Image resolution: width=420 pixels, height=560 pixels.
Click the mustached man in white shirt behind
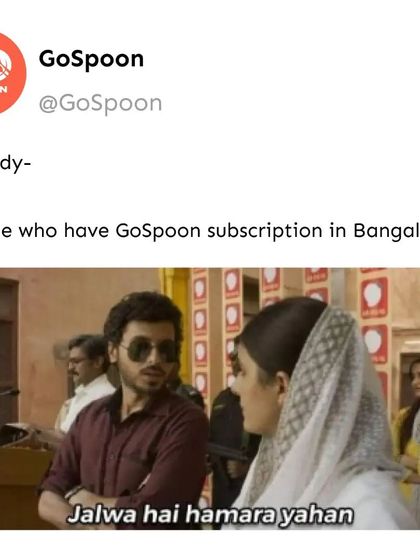[x=86, y=382]
